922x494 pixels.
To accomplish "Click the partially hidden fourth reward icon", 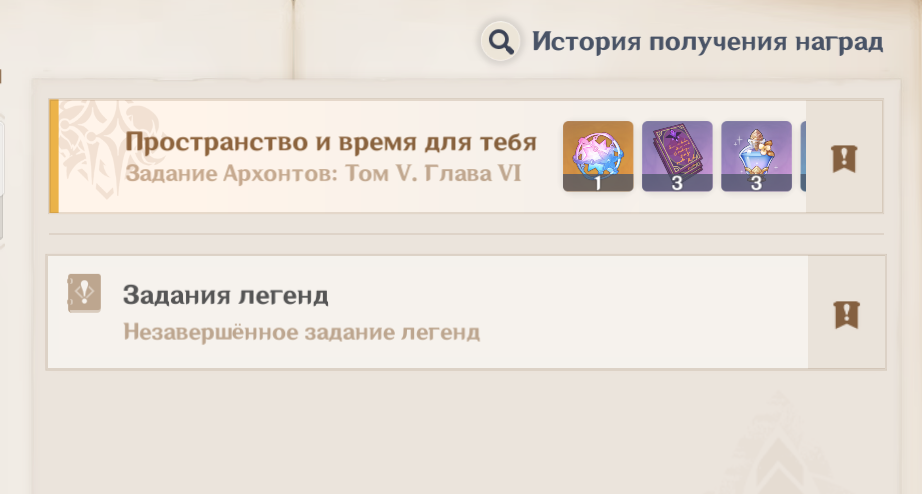I will [x=803, y=156].
